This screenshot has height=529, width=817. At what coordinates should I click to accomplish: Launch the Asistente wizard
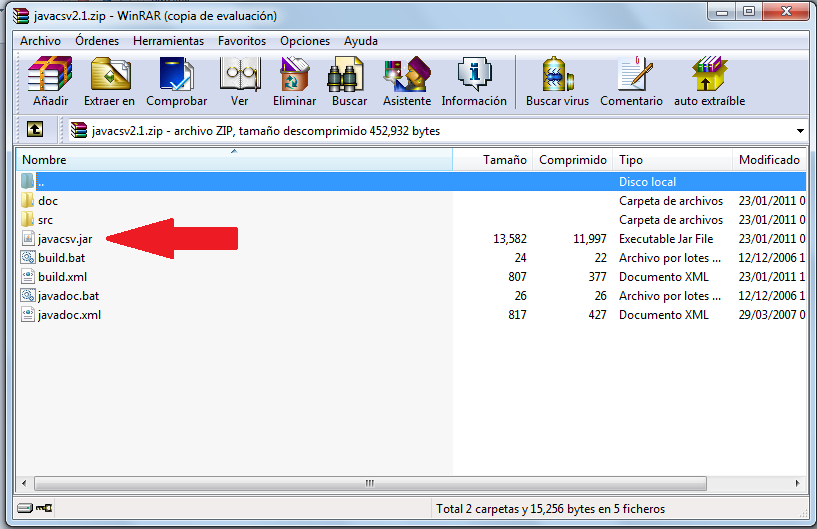tap(406, 82)
